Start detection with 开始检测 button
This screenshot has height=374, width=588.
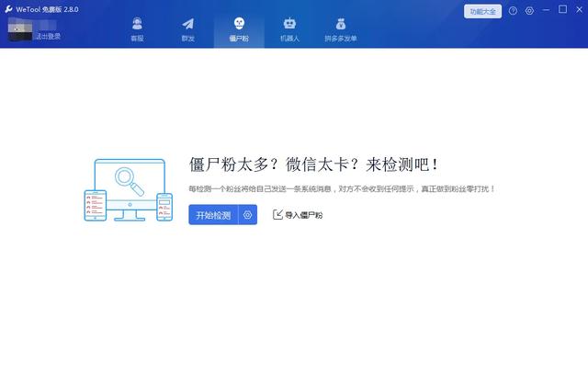coord(213,215)
